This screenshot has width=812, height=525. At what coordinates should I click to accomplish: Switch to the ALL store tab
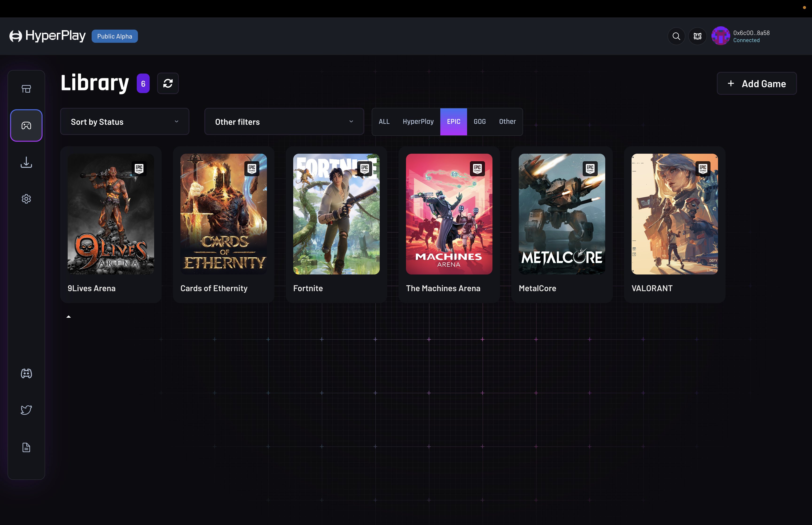click(384, 122)
